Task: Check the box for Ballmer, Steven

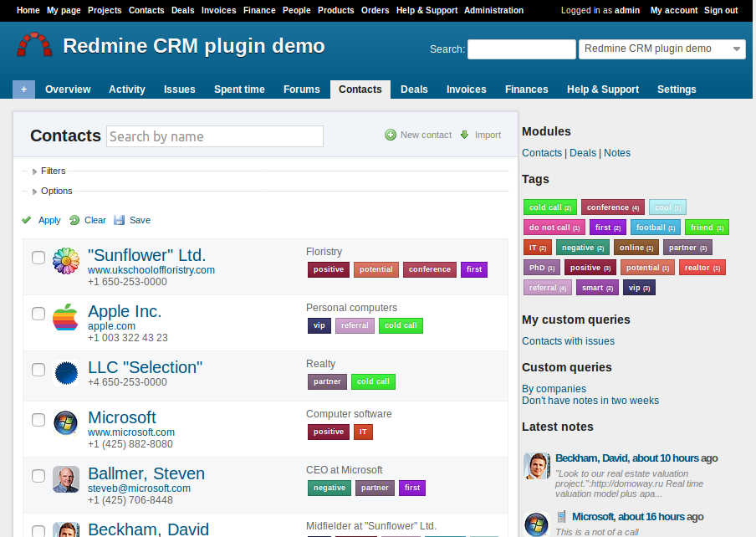Action: pyautogui.click(x=38, y=476)
